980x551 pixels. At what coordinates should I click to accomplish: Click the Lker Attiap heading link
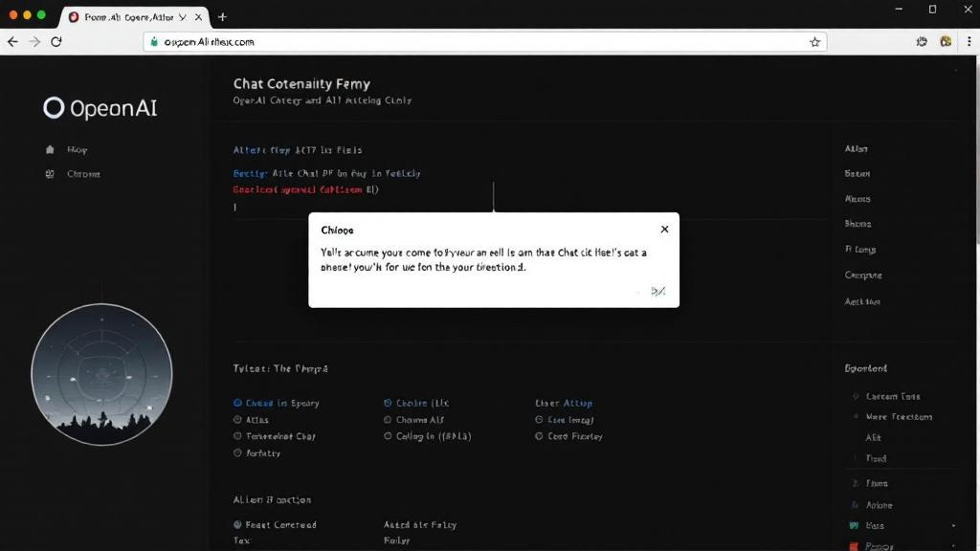click(564, 403)
